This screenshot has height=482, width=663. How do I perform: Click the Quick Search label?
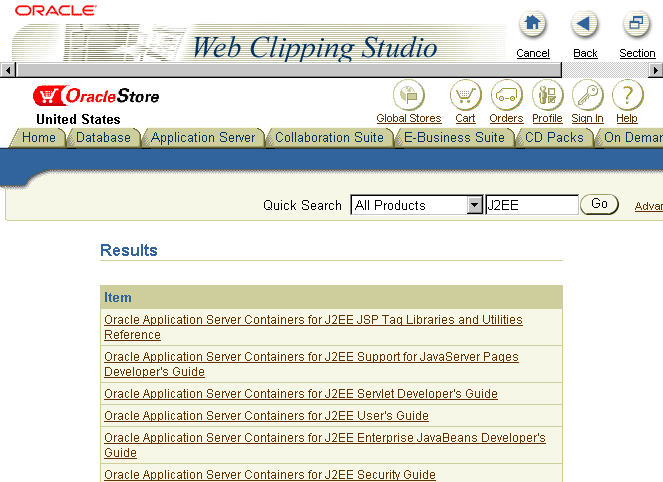point(302,205)
